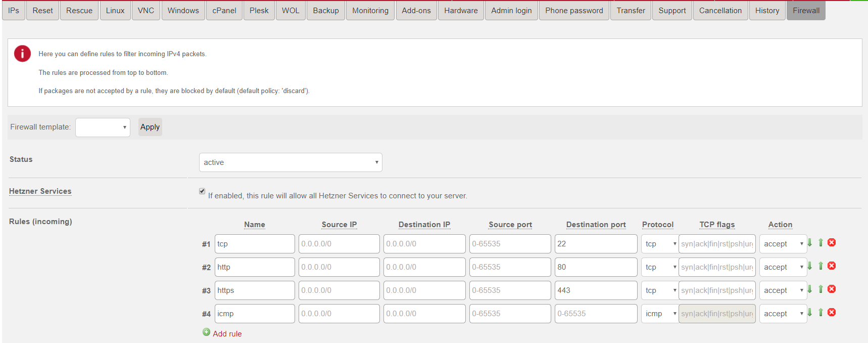This screenshot has height=343, width=868.
Task: Click the Add rule link
Action: (227, 334)
